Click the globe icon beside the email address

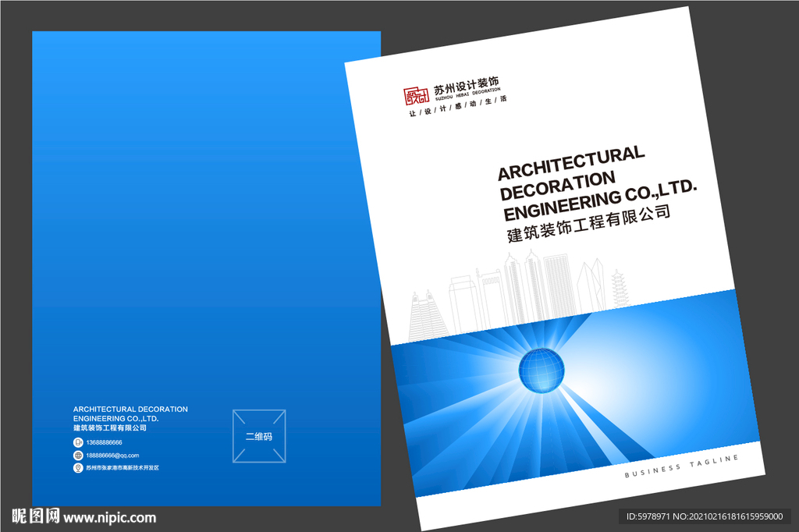pyautogui.click(x=78, y=455)
